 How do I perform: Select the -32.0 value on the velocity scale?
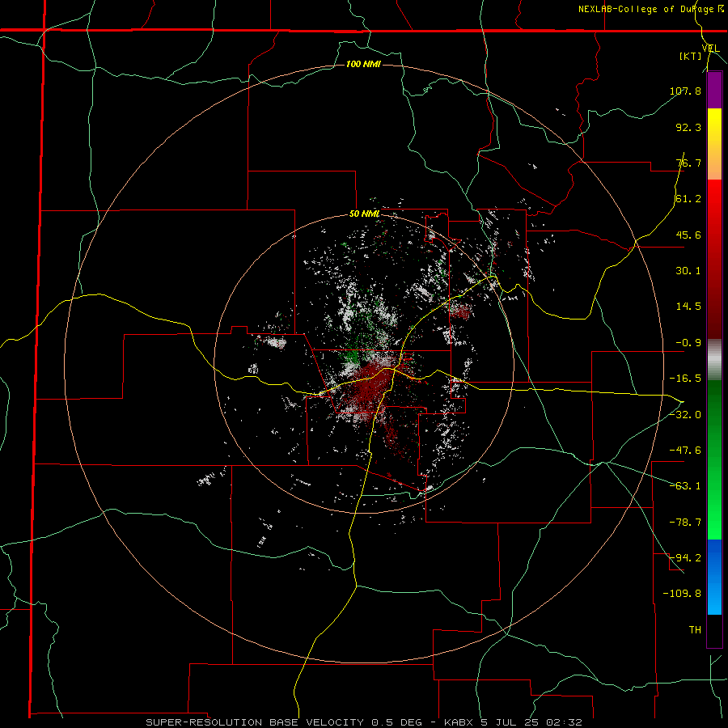pos(685,415)
